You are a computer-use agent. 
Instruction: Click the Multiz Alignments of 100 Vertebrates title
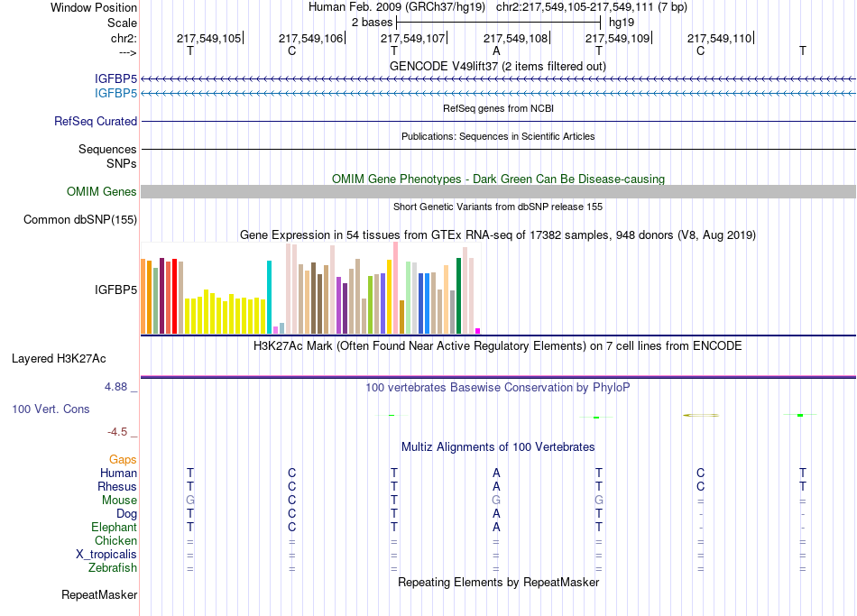click(498, 447)
